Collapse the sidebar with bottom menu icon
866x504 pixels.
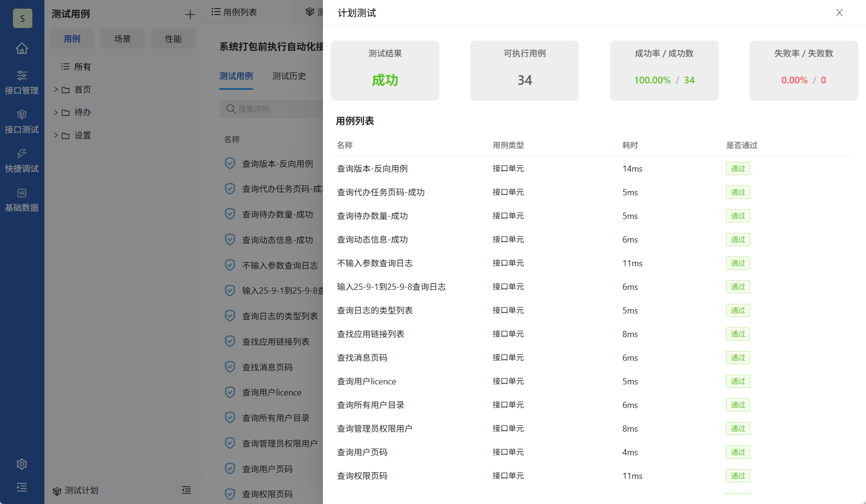[x=22, y=487]
